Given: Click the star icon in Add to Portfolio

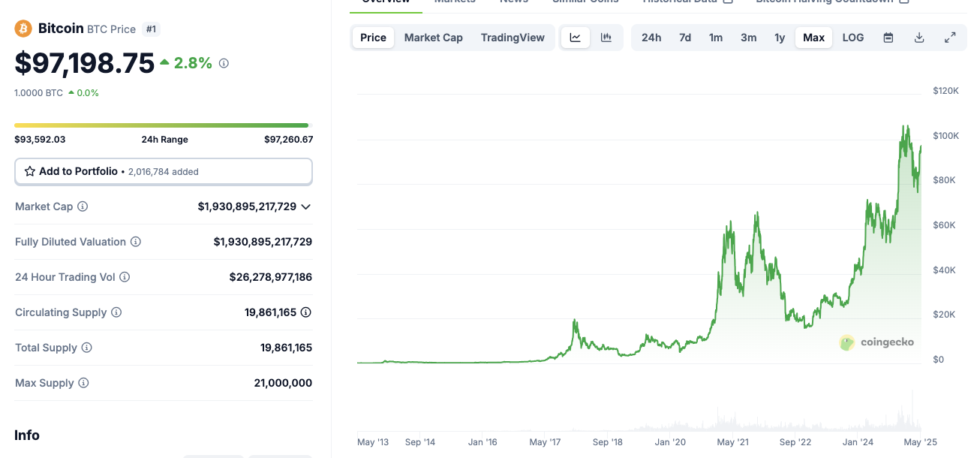Looking at the screenshot, I should pyautogui.click(x=29, y=171).
